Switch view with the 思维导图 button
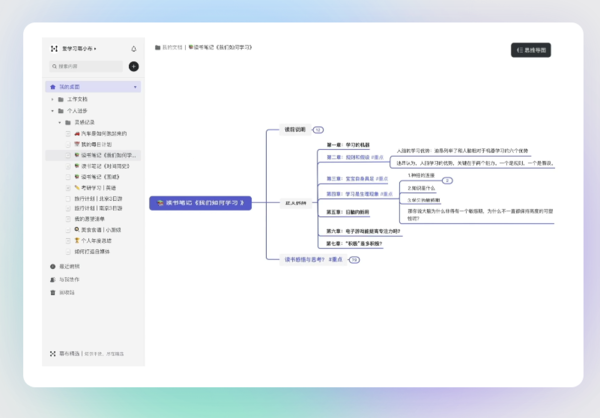The height and width of the screenshot is (418, 600). 531,50
